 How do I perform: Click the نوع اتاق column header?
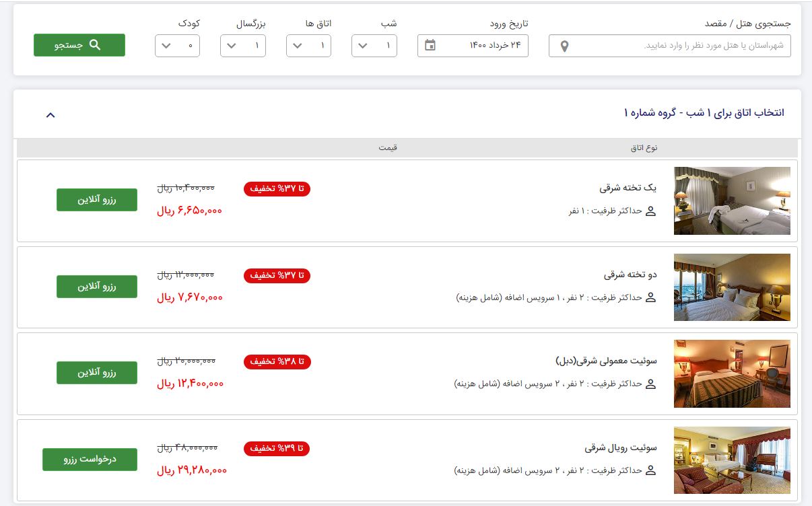pyautogui.click(x=642, y=147)
